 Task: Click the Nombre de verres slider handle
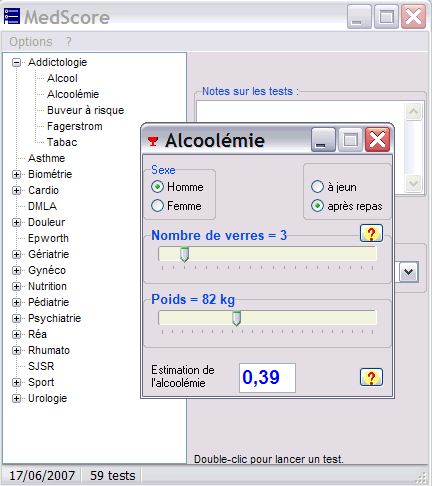click(184, 254)
